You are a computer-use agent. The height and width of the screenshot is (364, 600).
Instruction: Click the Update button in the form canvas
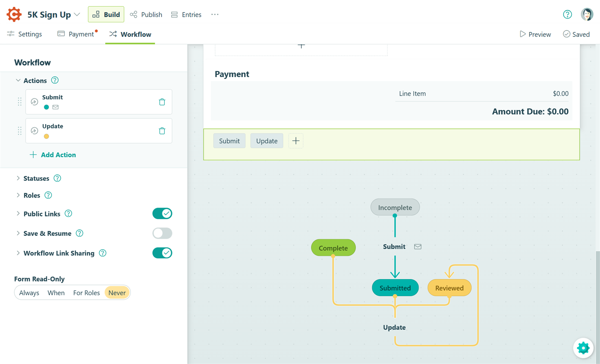tap(267, 141)
